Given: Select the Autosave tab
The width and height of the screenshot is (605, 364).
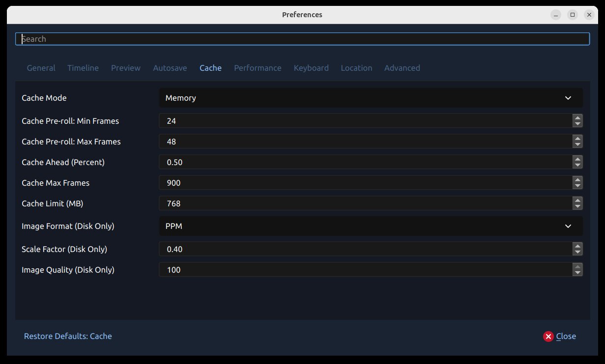Looking at the screenshot, I should click(170, 68).
